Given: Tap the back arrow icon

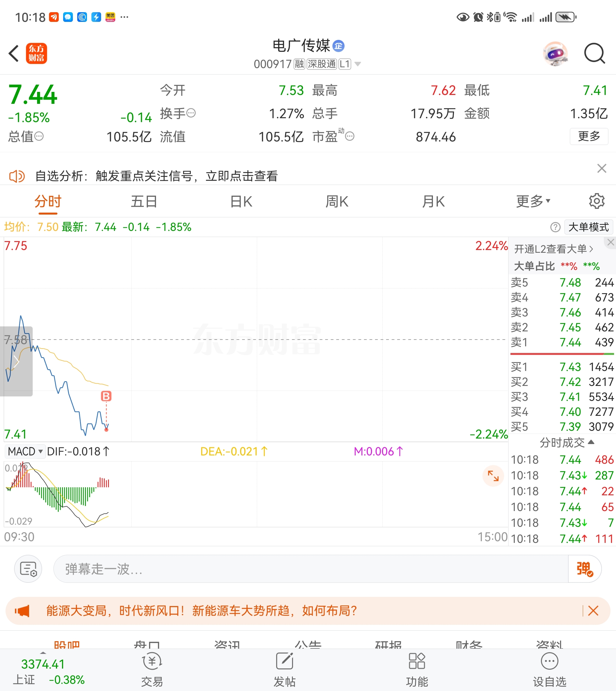Looking at the screenshot, I should [14, 54].
